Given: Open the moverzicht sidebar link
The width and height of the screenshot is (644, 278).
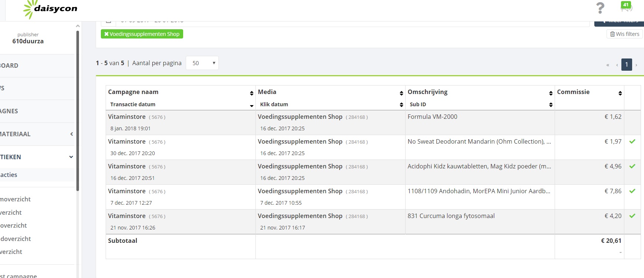Looking at the screenshot, I should [x=15, y=199].
